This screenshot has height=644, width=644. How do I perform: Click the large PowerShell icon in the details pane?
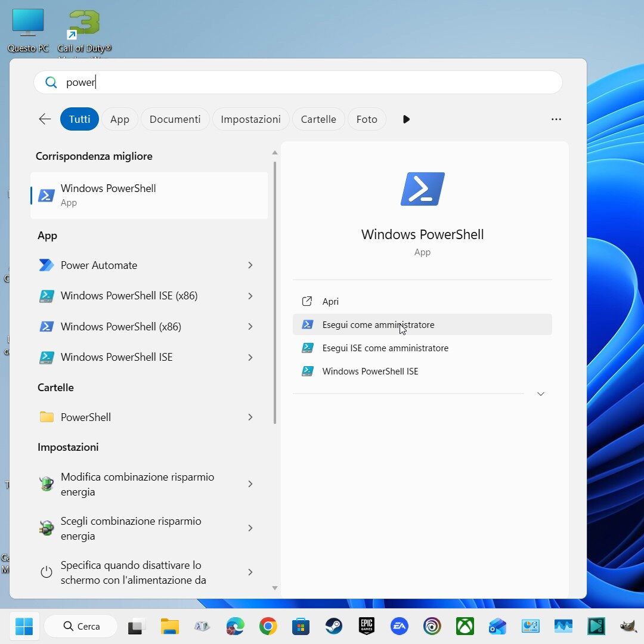pyautogui.click(x=423, y=189)
